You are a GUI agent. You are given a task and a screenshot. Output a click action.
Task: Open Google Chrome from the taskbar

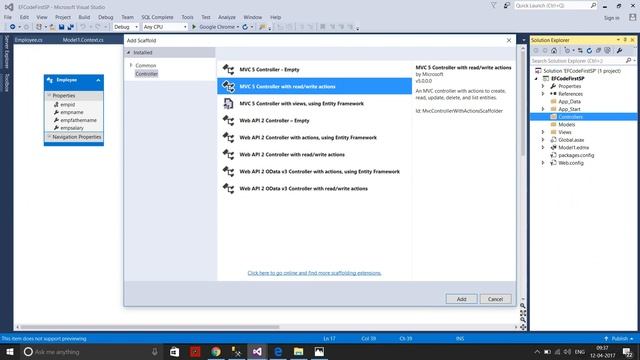point(216,351)
